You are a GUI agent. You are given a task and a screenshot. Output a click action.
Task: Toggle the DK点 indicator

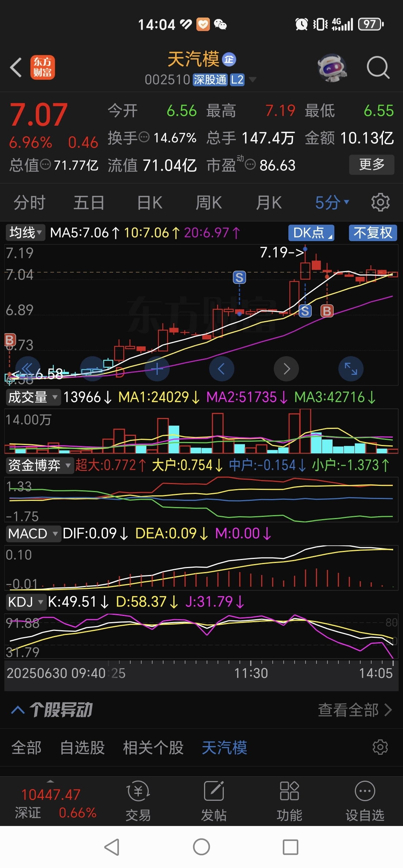tap(311, 233)
